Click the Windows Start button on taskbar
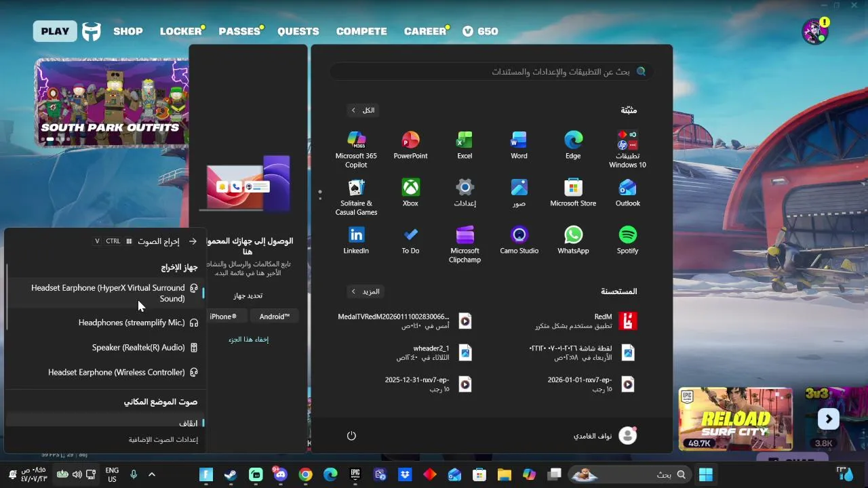The image size is (868, 488). 705,474
